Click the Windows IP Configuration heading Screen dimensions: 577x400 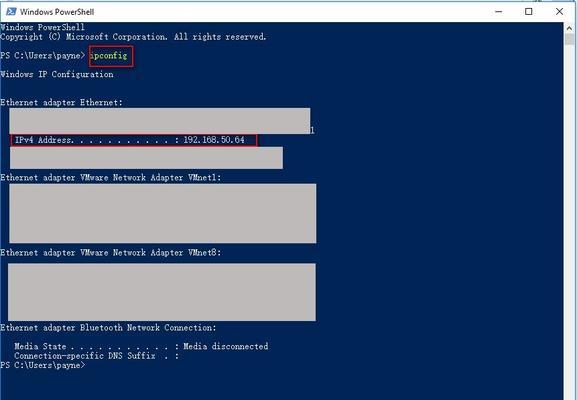pos(57,74)
